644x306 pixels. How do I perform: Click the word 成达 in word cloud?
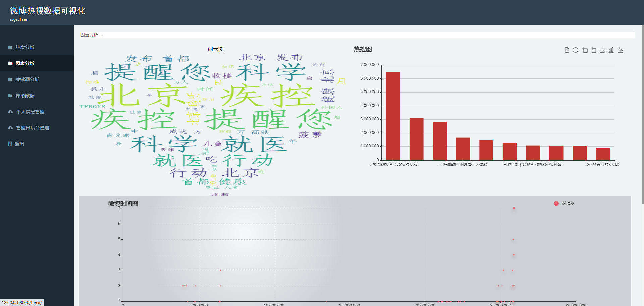coord(178,131)
